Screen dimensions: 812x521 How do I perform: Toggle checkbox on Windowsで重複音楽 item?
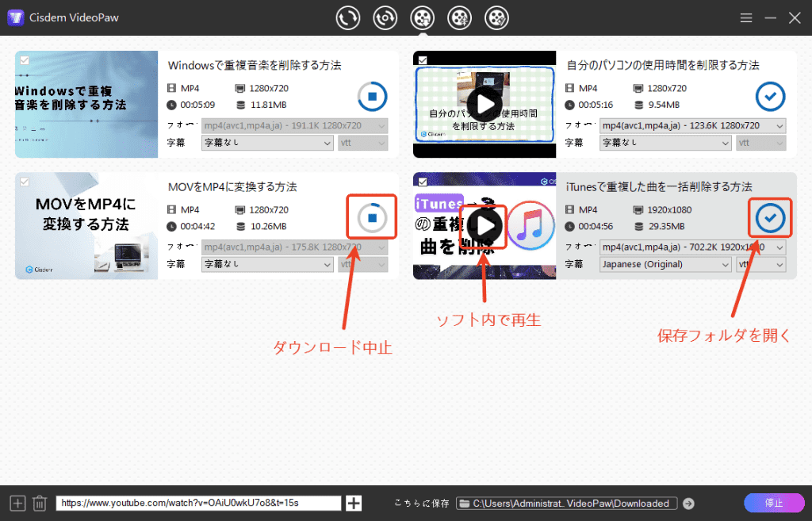[x=25, y=60]
